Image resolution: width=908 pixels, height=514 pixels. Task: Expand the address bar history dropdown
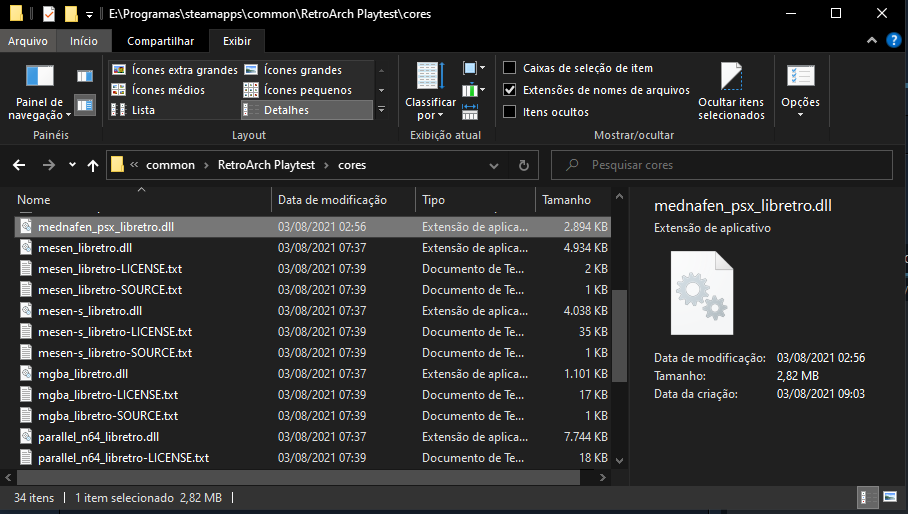click(494, 166)
